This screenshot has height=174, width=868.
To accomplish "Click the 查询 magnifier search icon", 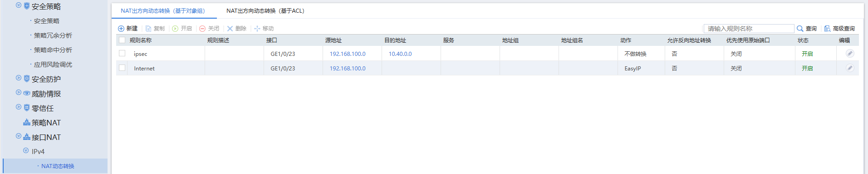I will pyautogui.click(x=800, y=29).
